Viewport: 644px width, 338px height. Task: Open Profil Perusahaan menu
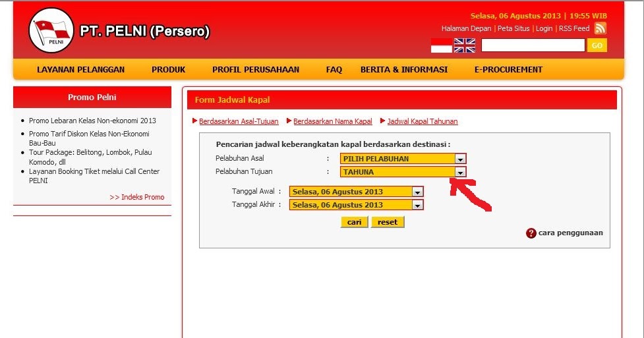[256, 70]
